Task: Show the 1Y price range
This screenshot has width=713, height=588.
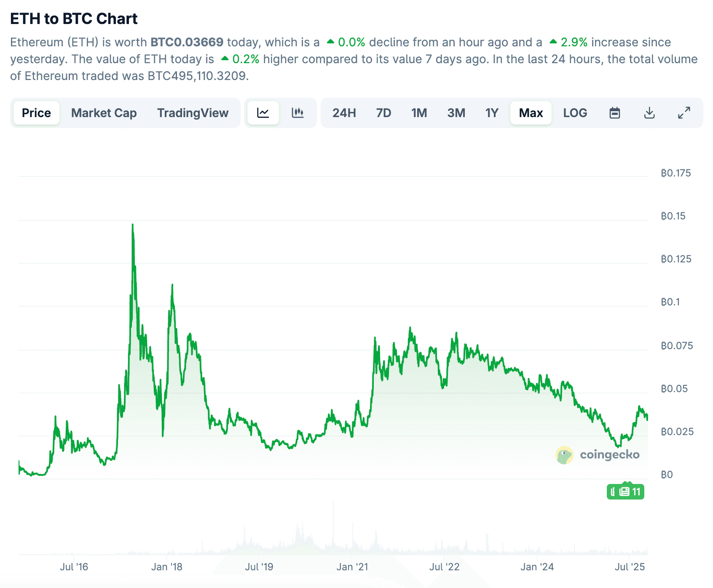Action: pos(492,113)
